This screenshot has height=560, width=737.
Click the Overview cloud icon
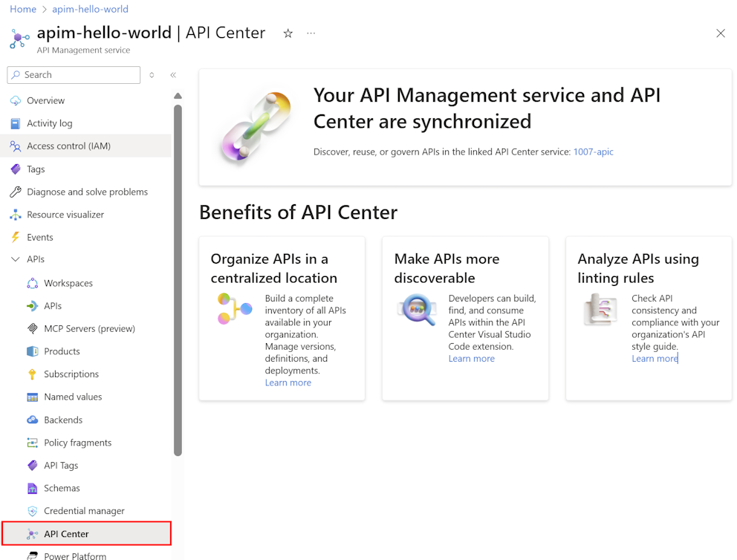[16, 100]
